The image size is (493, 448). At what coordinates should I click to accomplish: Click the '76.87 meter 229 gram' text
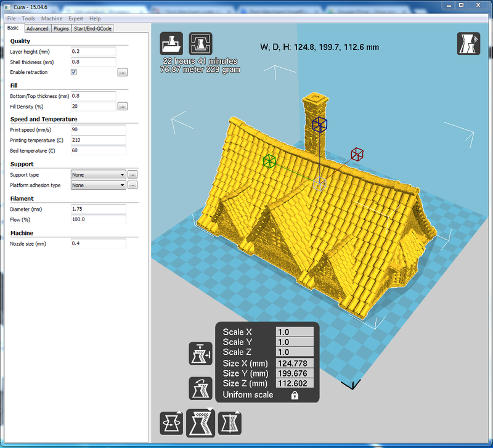coord(200,70)
